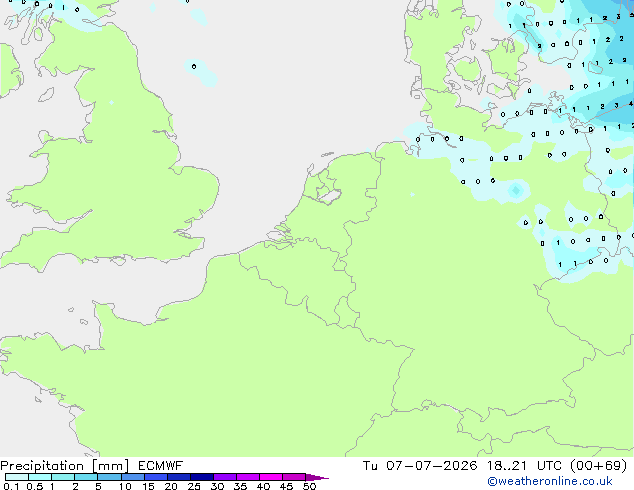The image size is (634, 490).
Task: Click the "Precipitation [mm]" title text
Action: 65,466
